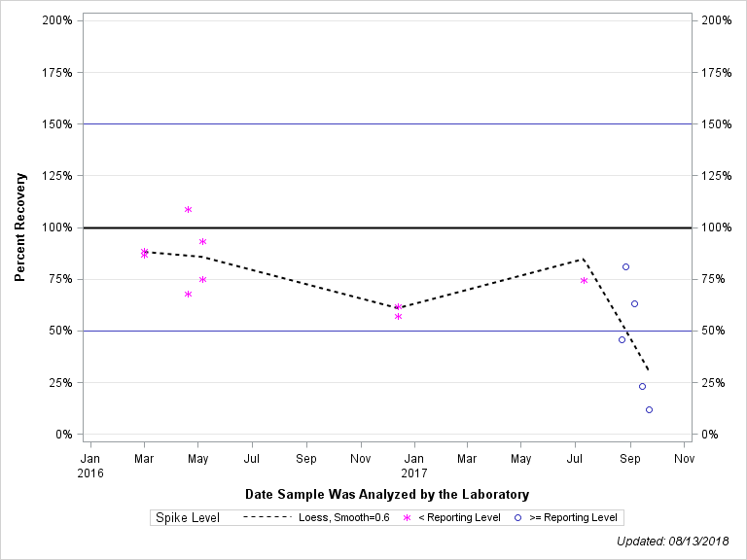Click the 'Sep' label under 2017
Viewport: 747px width, 560px height.
pos(630,459)
